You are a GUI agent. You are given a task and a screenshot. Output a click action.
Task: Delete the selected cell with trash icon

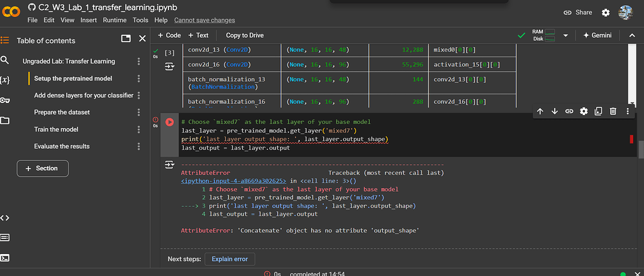(613, 111)
